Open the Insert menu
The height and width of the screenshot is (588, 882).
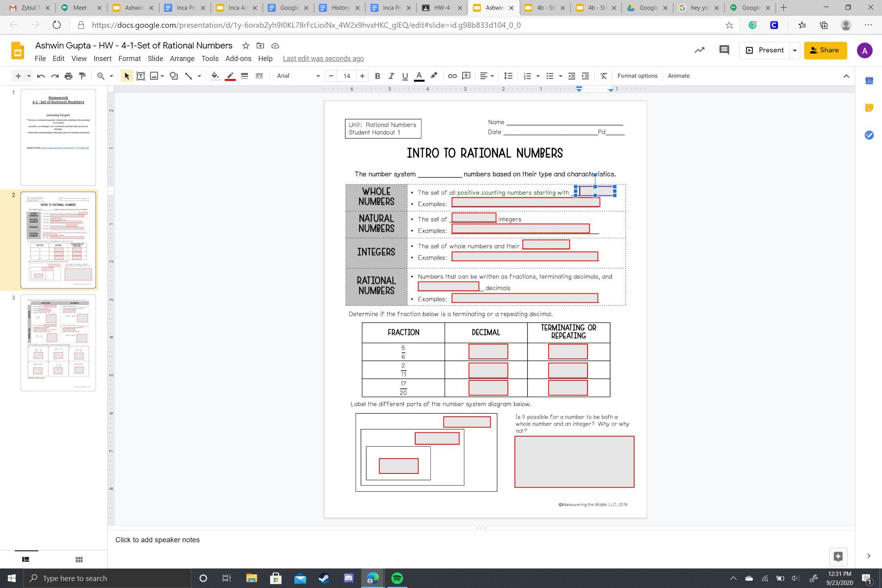(x=102, y=59)
